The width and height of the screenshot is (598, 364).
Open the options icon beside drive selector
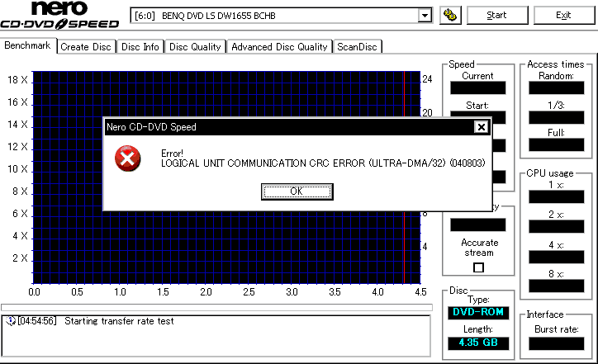pos(450,16)
